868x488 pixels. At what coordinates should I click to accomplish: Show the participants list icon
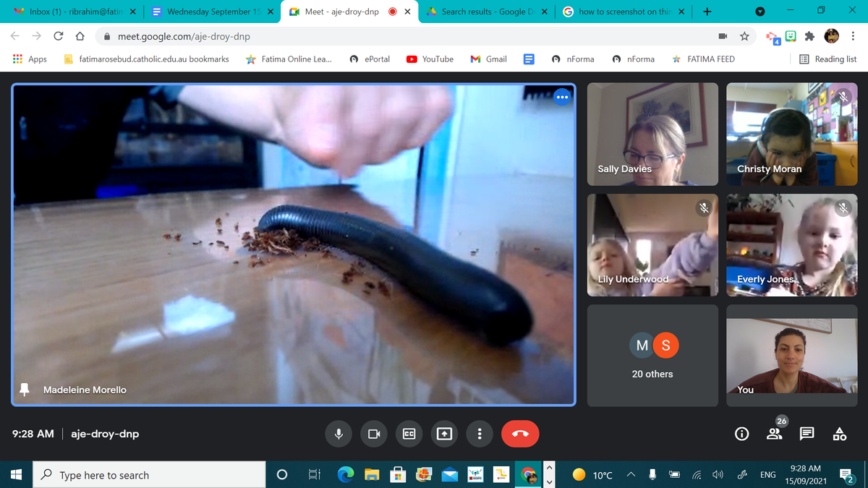(774, 434)
